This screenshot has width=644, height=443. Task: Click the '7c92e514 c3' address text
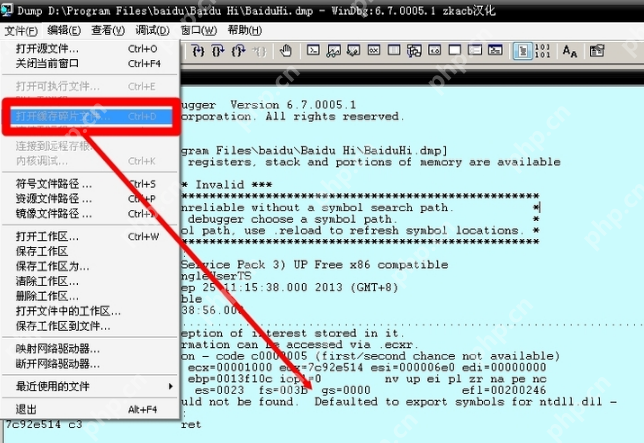point(44,425)
